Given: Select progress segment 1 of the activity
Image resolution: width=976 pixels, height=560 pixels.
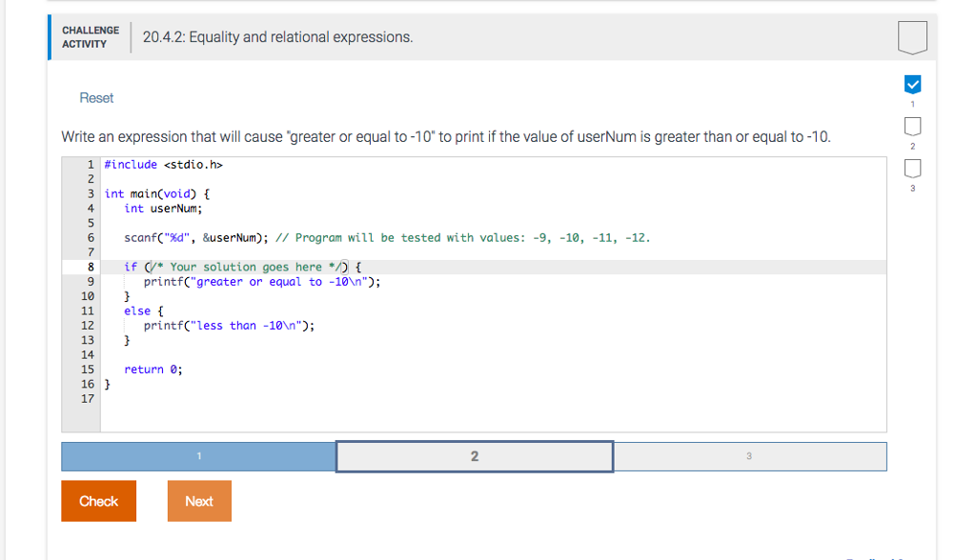Looking at the screenshot, I should [197, 456].
